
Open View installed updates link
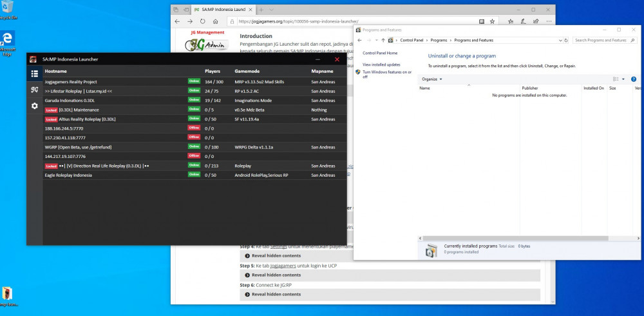tap(381, 64)
